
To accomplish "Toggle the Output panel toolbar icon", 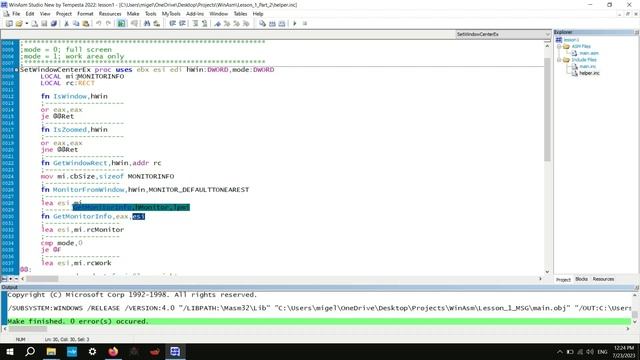I will (134, 24).
